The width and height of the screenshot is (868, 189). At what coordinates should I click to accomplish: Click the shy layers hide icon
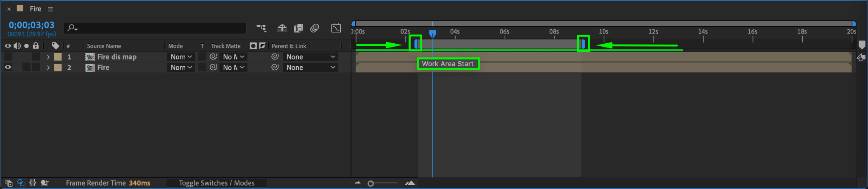click(x=282, y=28)
